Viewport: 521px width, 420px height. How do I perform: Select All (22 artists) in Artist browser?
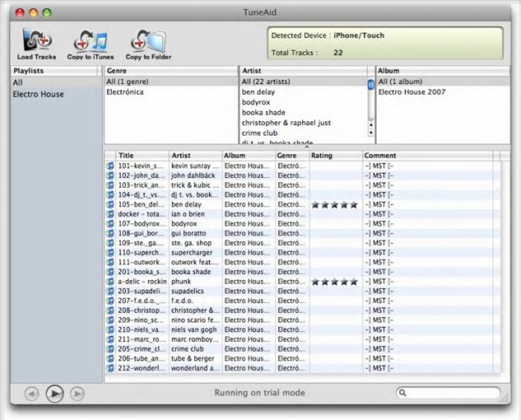pyautogui.click(x=304, y=81)
